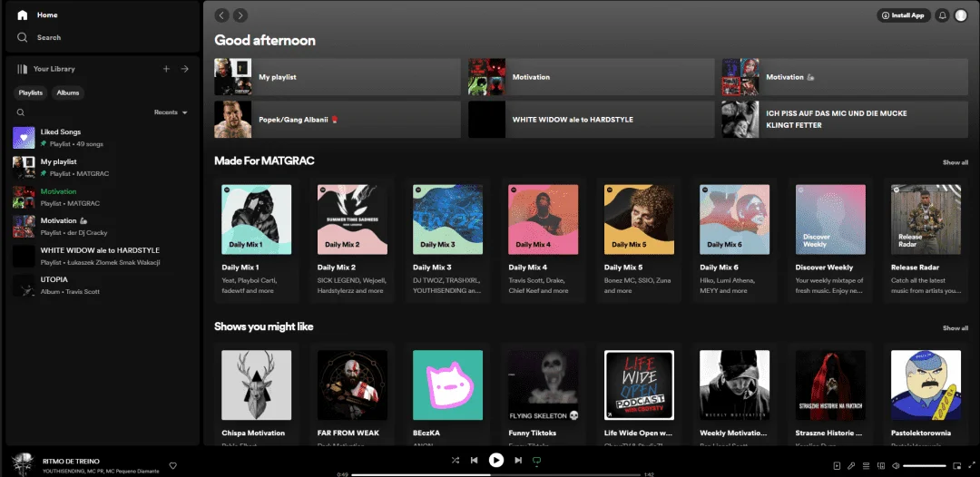Open FAR FROM WEAK show
Viewport: 980px width, 477px height.
352,394
